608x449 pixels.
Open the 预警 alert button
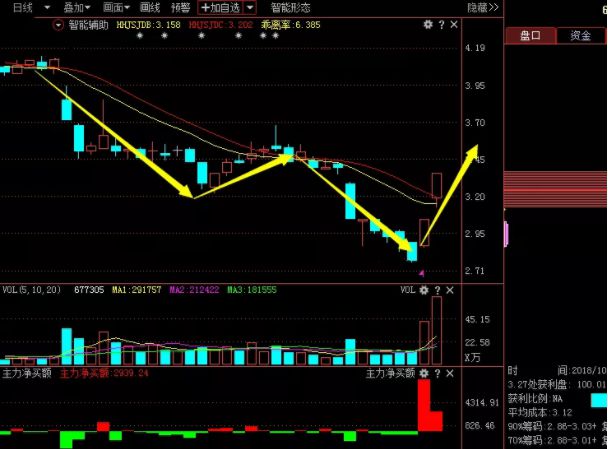[180, 7]
